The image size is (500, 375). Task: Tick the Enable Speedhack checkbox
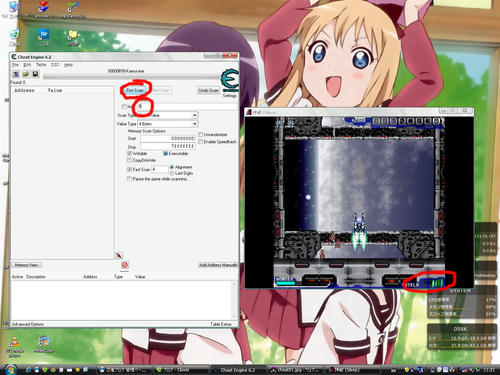tap(201, 142)
